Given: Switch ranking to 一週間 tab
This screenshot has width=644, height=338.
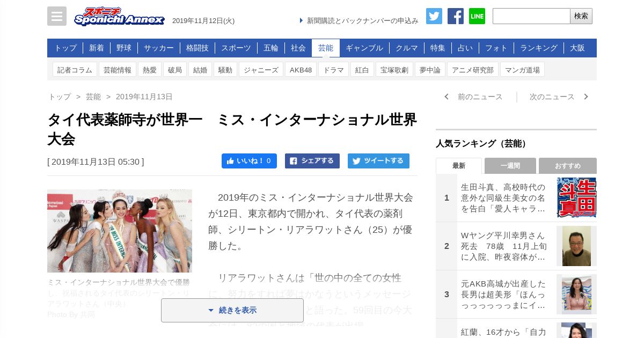Looking at the screenshot, I should [510, 166].
